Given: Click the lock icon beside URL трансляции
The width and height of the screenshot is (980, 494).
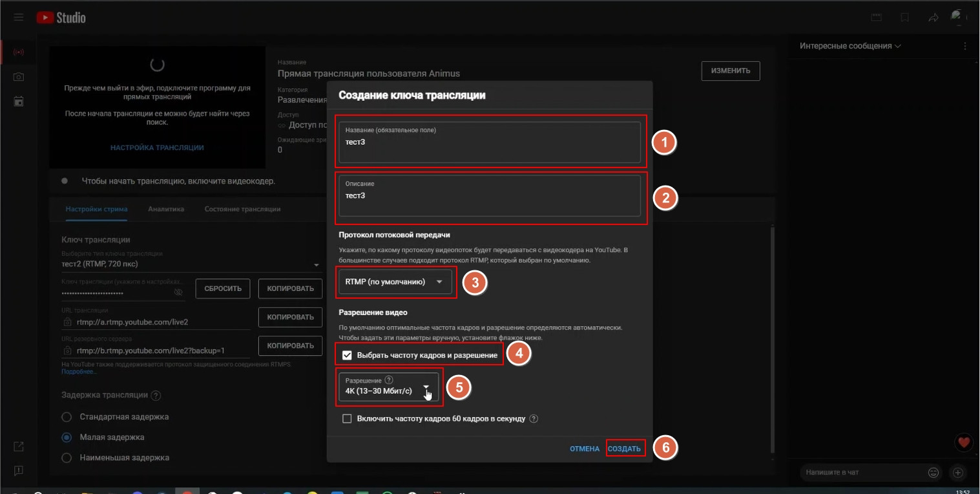Looking at the screenshot, I should [67, 321].
